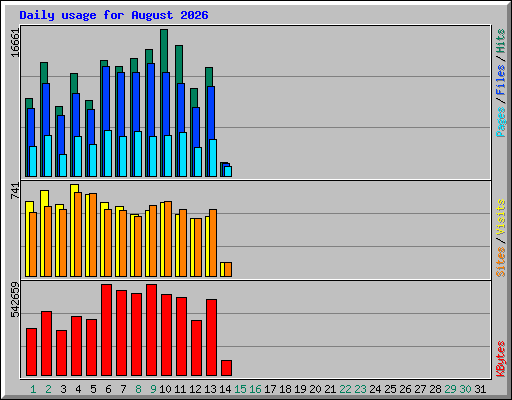Click the green hits bar for day 11
This screenshot has width=512, height=400.
pyautogui.click(x=179, y=64)
